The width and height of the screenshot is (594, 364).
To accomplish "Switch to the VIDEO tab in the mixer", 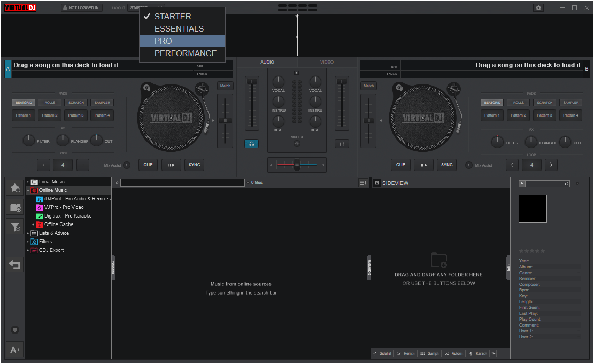I will tap(326, 62).
